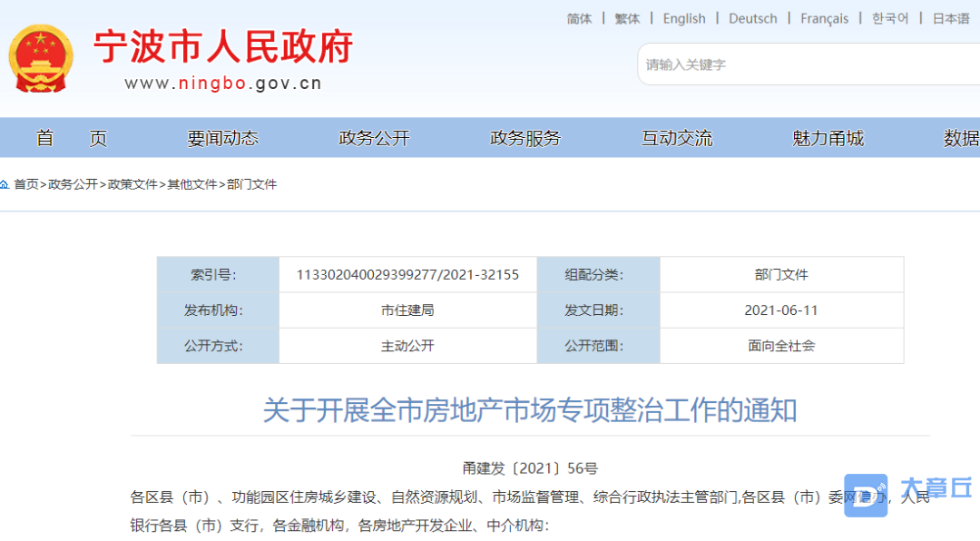Click the document number 甬建发〔2021〕56号
The width and height of the screenshot is (980, 541).
[x=530, y=468]
